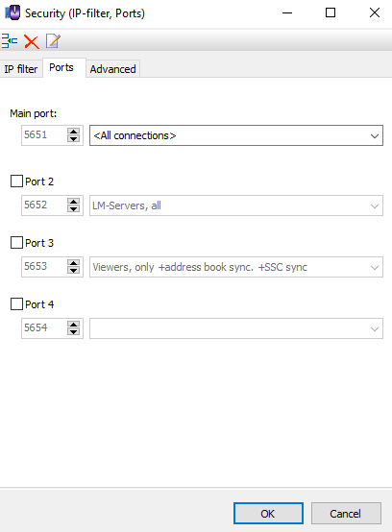Screen dimensions: 392x532
Task: Increase the Main port spinner value
Action: click(73, 132)
